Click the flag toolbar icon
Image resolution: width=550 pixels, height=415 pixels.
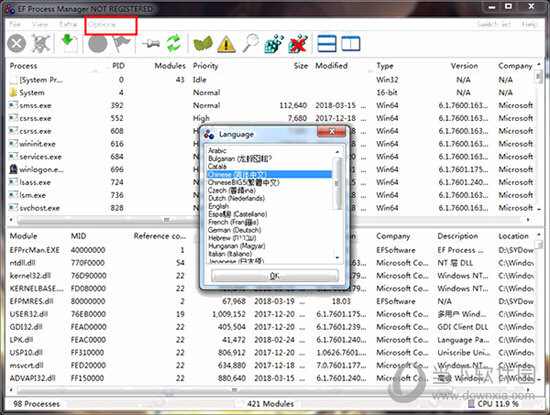(x=121, y=44)
